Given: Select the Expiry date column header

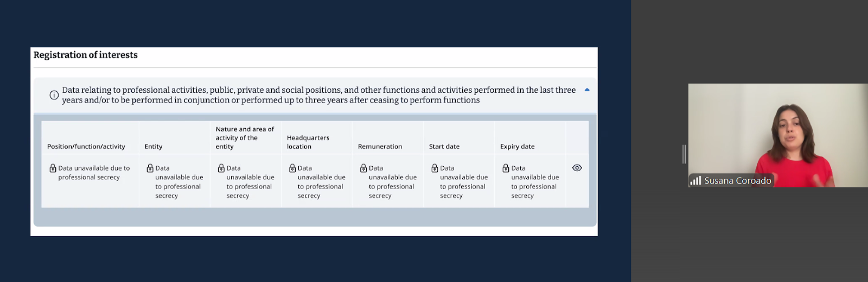Looking at the screenshot, I should [518, 147].
